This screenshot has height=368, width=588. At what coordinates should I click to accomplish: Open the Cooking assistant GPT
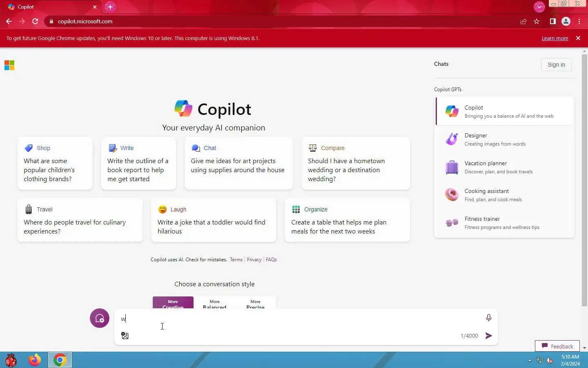(505, 195)
